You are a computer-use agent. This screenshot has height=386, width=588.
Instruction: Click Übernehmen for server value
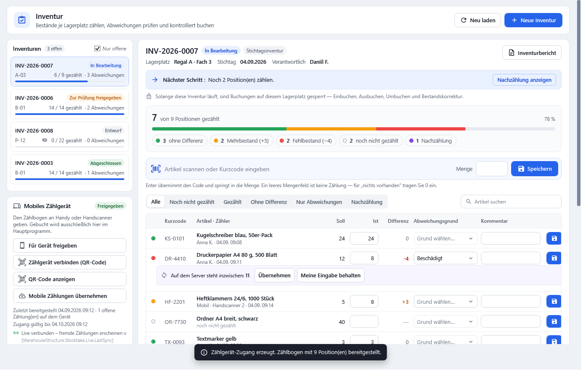pyautogui.click(x=274, y=275)
